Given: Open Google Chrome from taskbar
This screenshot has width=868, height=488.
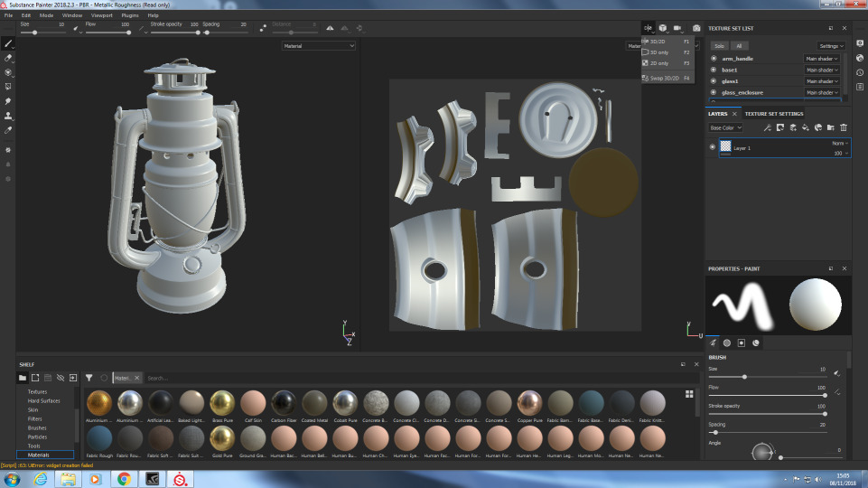Looking at the screenshot, I should pyautogui.click(x=124, y=479).
